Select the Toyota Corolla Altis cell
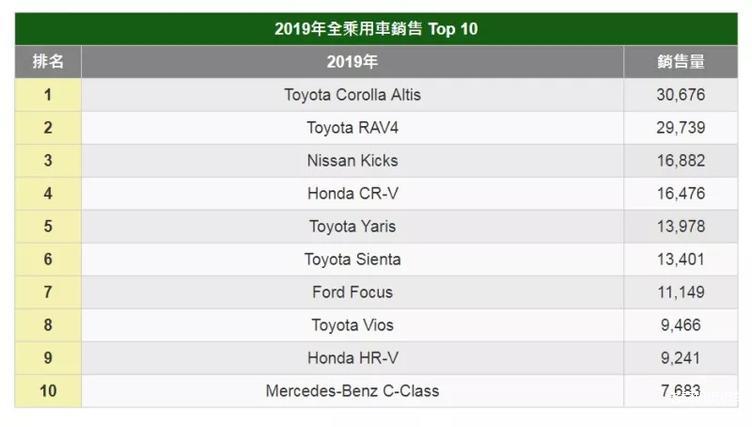This screenshot has height=427, width=752. pos(352,95)
